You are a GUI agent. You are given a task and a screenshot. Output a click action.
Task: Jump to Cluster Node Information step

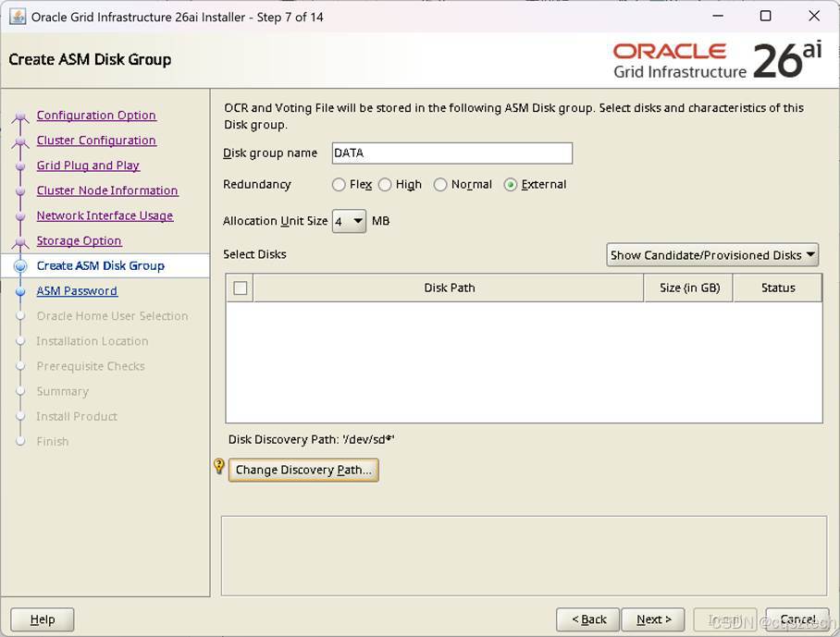(x=107, y=190)
